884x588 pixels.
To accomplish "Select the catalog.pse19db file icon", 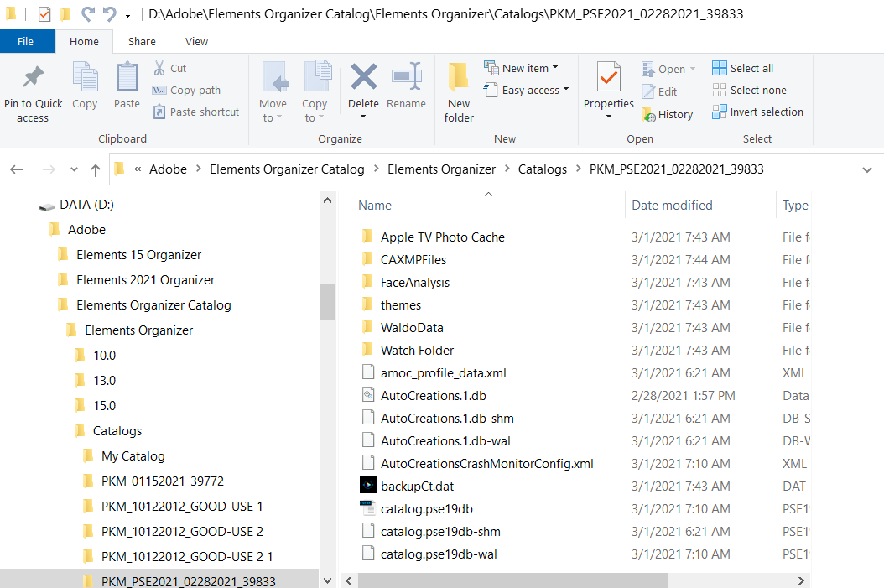I will pos(367,508).
